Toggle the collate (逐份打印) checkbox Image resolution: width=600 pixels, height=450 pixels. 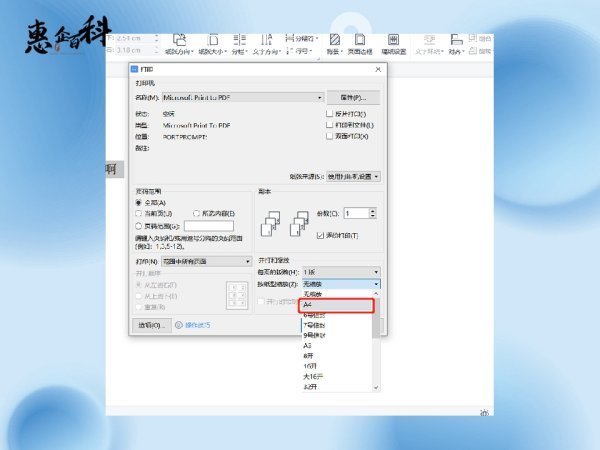[320, 235]
